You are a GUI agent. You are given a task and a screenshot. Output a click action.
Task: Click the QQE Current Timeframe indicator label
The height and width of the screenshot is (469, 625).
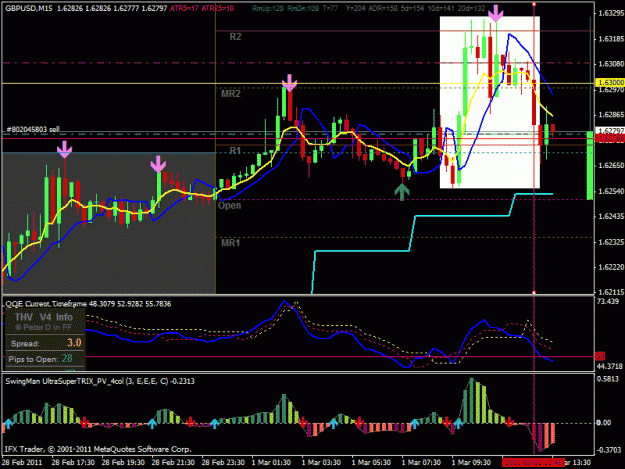point(88,304)
